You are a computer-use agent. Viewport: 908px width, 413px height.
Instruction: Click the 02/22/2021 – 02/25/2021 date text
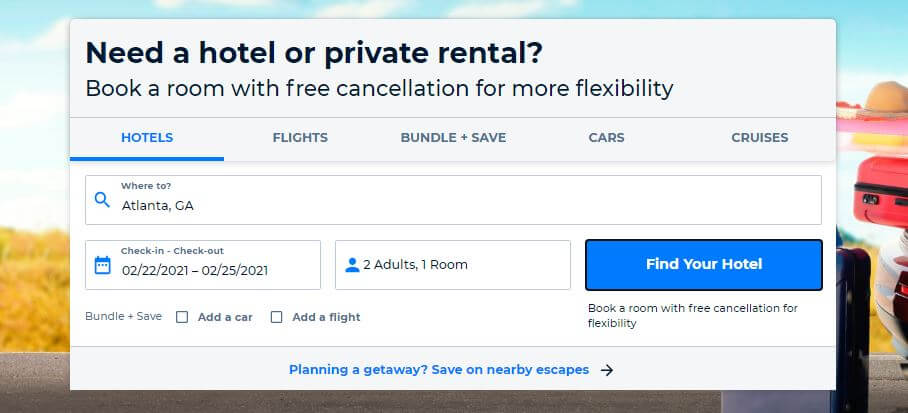(195, 270)
